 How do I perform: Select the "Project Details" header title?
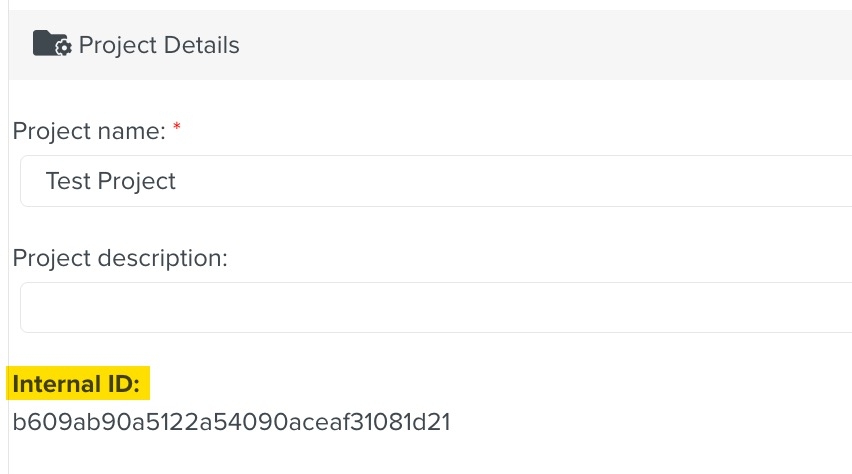(159, 45)
